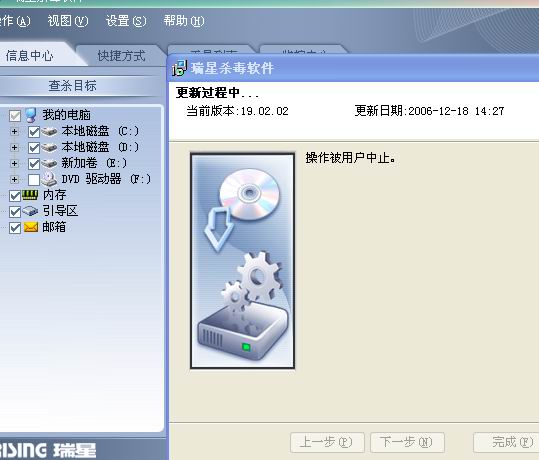This screenshot has width=539, height=460.
Task: Click the My Computer icon in tree
Action: pos(31,115)
